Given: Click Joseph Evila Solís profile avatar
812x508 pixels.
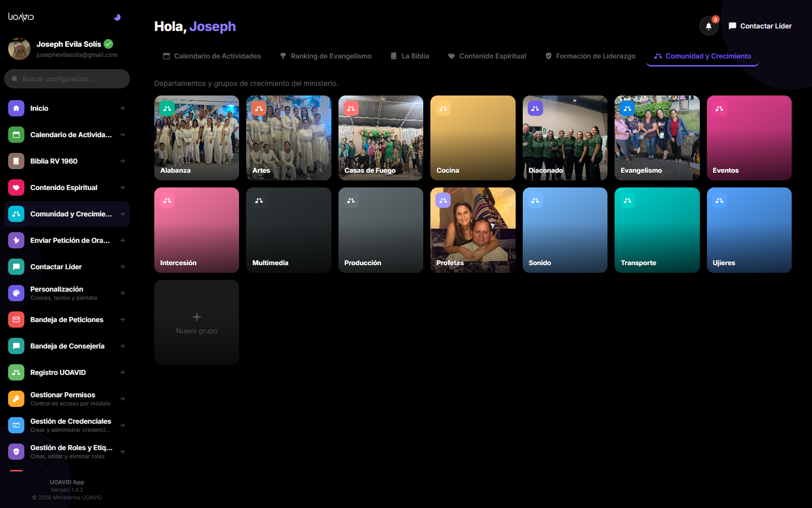Looking at the screenshot, I should pos(19,49).
